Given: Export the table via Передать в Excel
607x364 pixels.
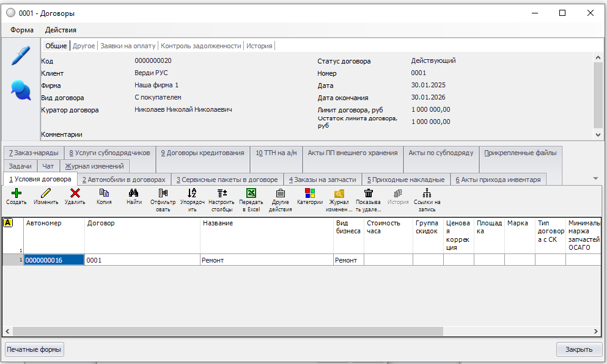Looking at the screenshot, I should [x=251, y=194].
